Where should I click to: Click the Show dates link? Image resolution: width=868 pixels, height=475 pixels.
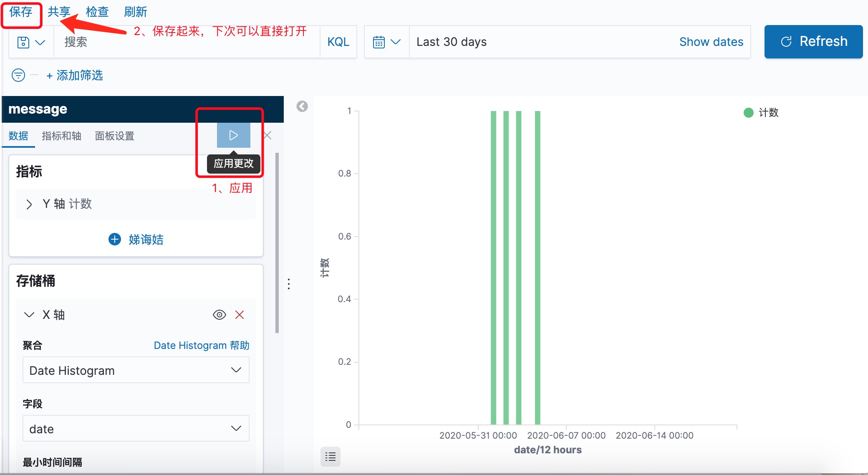[711, 42]
